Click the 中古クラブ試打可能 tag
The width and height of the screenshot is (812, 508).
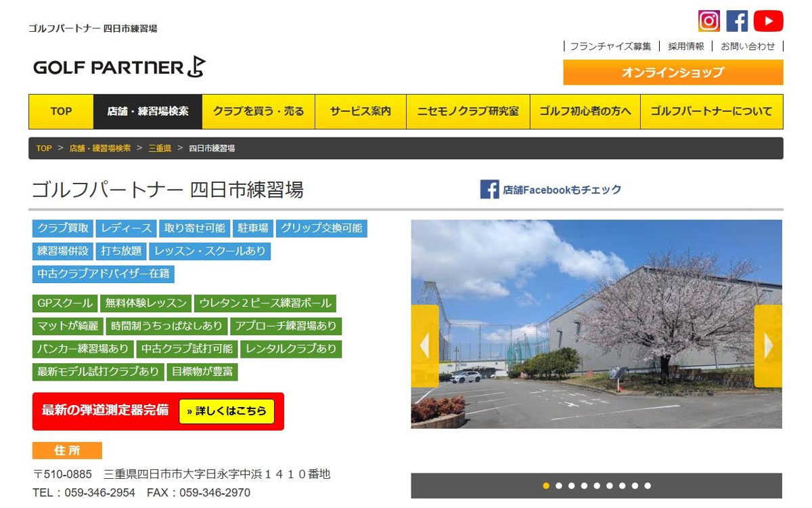(187, 350)
